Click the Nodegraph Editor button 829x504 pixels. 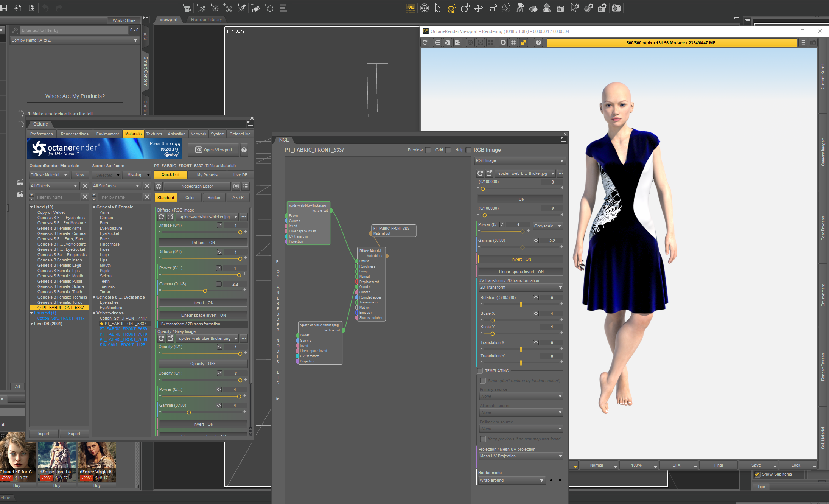point(197,186)
